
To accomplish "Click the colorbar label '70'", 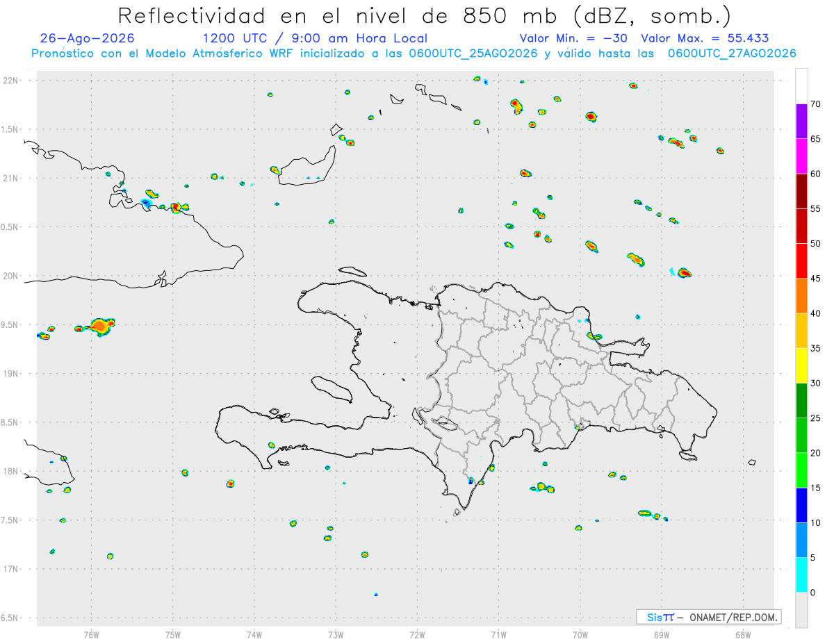I will [x=816, y=104].
